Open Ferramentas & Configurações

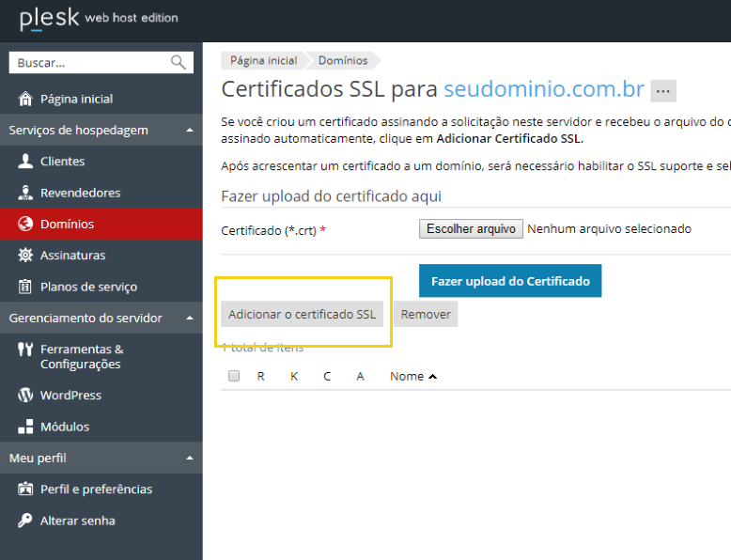click(x=101, y=356)
